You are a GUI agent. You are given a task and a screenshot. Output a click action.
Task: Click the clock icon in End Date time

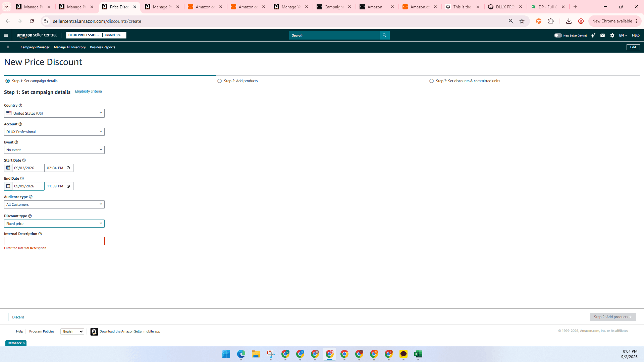[x=68, y=186]
